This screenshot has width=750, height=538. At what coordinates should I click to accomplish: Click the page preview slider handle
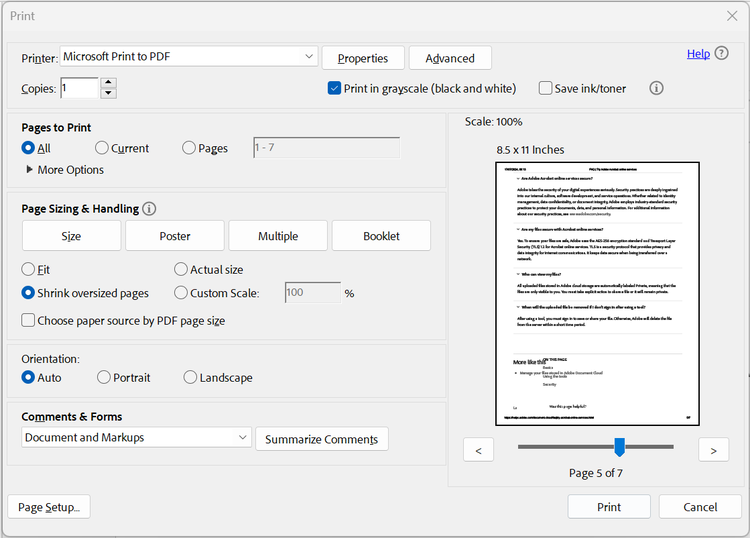pos(619,447)
